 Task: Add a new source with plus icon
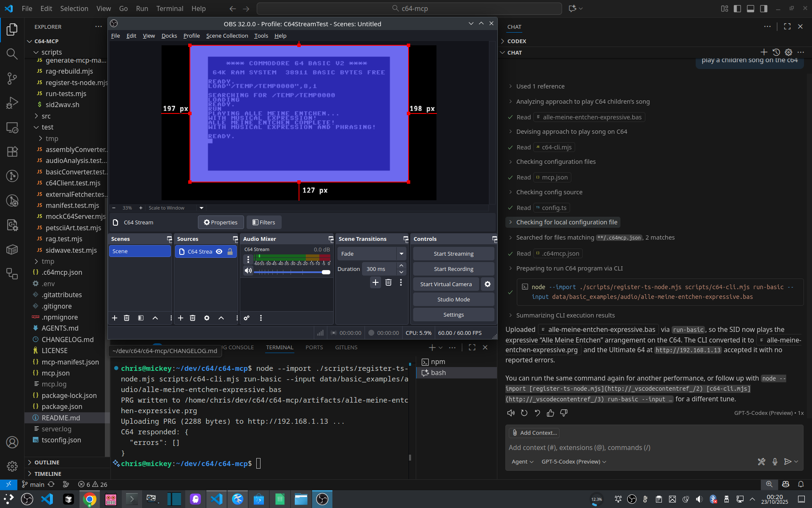coord(181,318)
